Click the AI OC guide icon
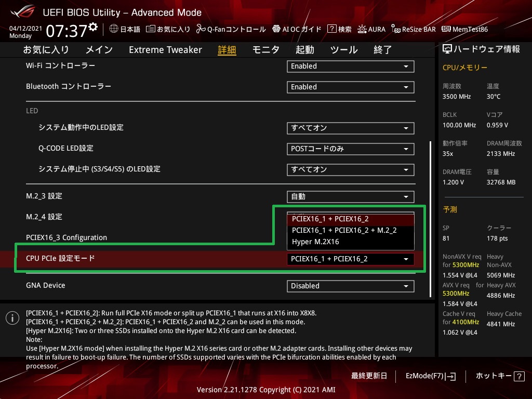532x399 pixels. pyautogui.click(x=276, y=29)
